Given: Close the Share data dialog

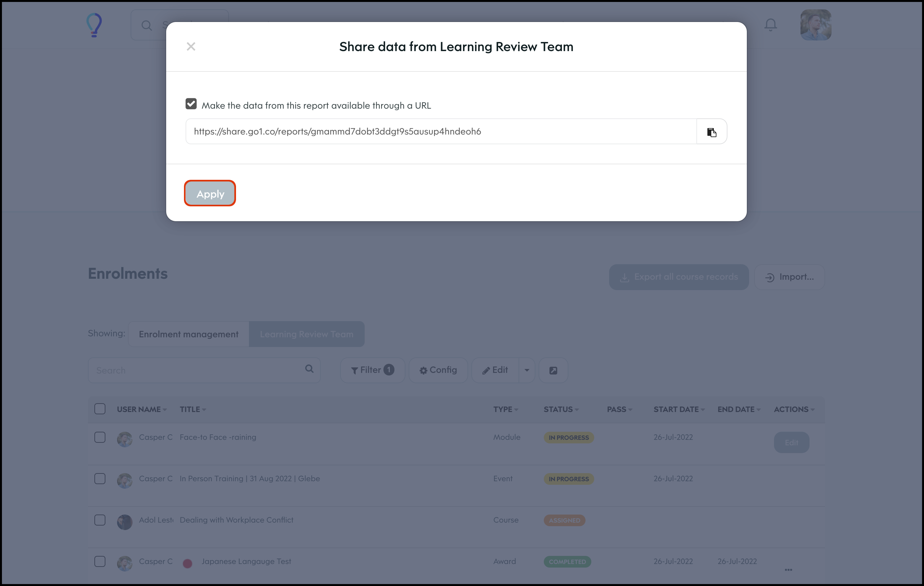Looking at the screenshot, I should pos(191,47).
